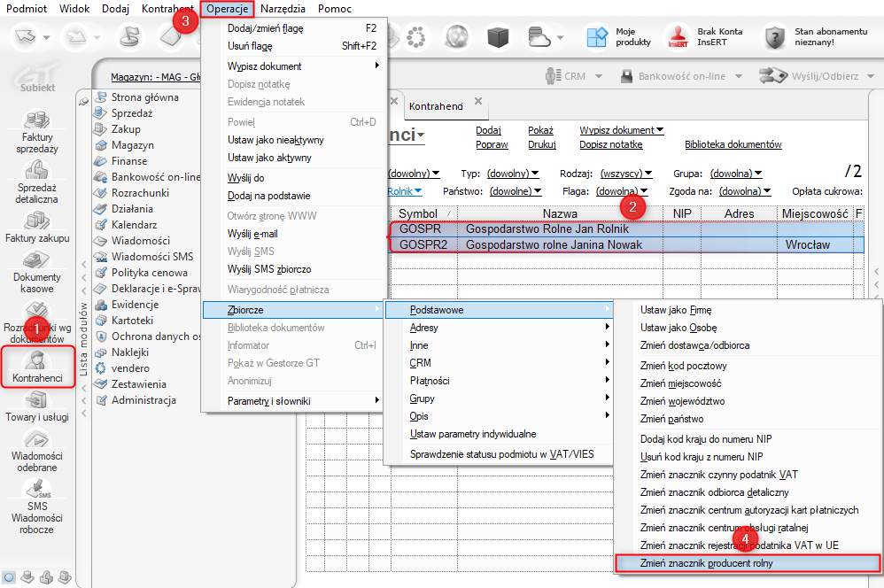Switch to Kontrahenci tab
Viewport: 884px width, 588px height.
436,106
